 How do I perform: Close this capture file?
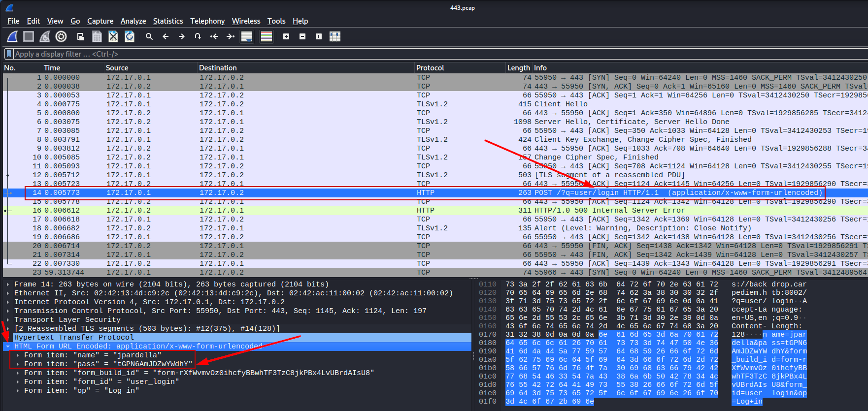(113, 36)
